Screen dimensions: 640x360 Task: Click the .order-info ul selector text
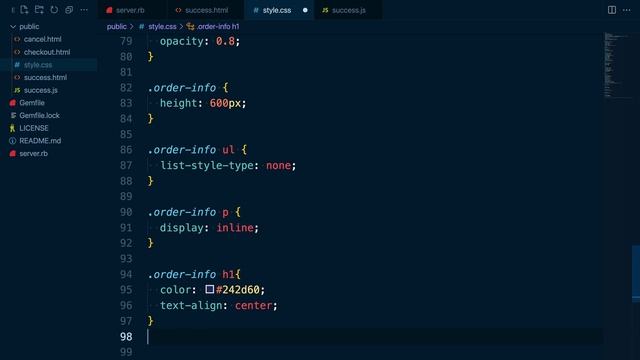coord(191,150)
